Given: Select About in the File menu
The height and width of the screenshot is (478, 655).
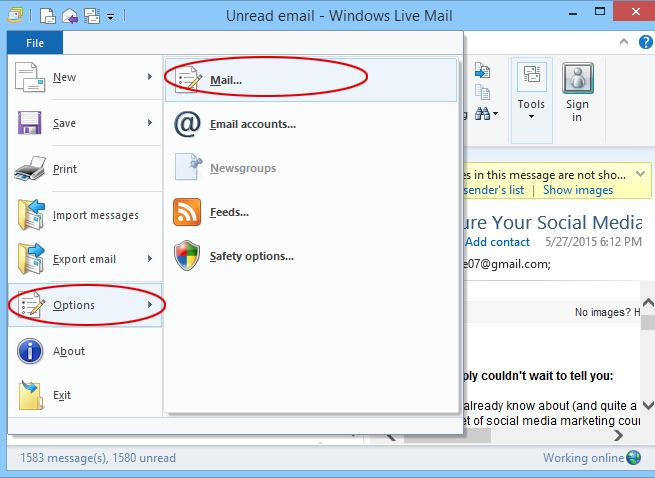Looking at the screenshot, I should (x=85, y=351).
